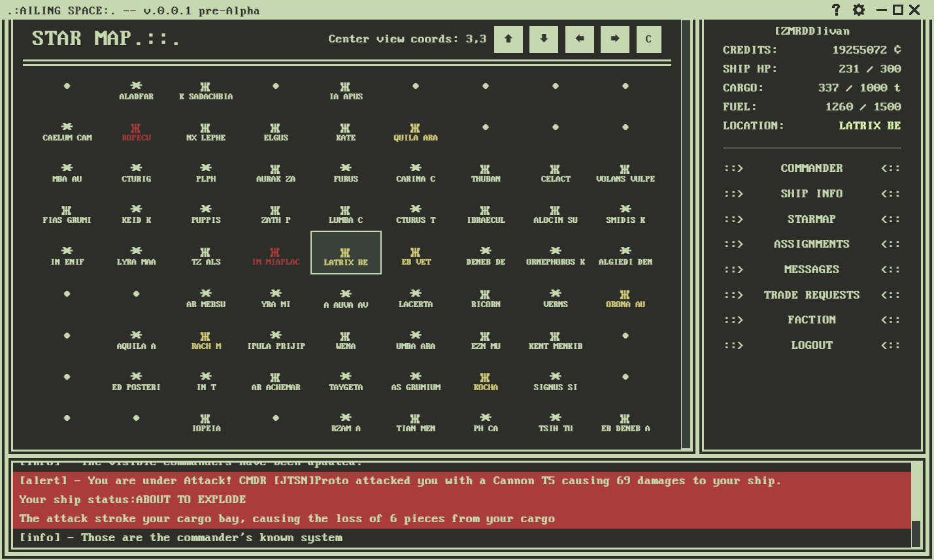The height and width of the screenshot is (560, 934).
Task: Select FACTION in the right sidebar
Action: 811,320
